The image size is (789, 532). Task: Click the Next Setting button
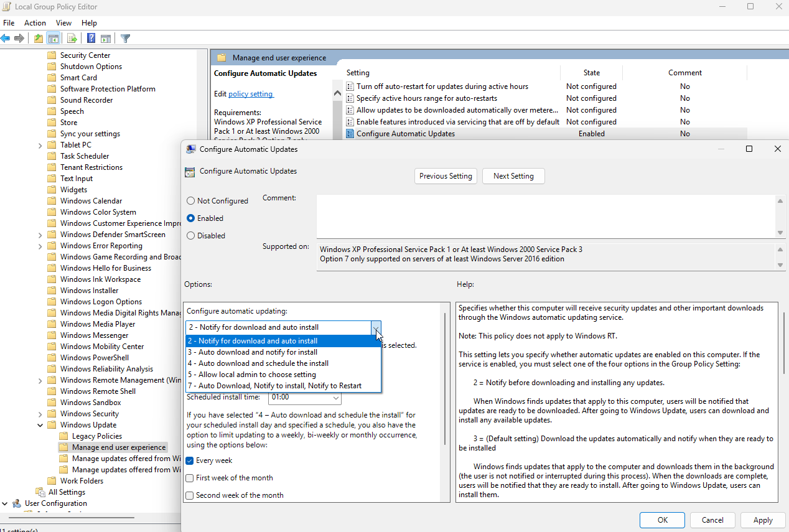tap(513, 176)
